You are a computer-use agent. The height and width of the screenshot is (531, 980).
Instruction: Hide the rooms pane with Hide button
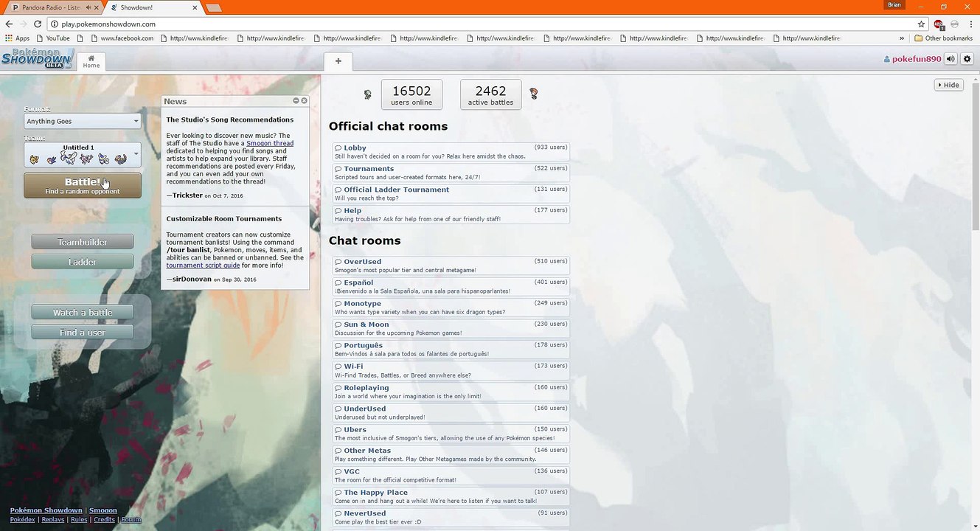coord(948,85)
